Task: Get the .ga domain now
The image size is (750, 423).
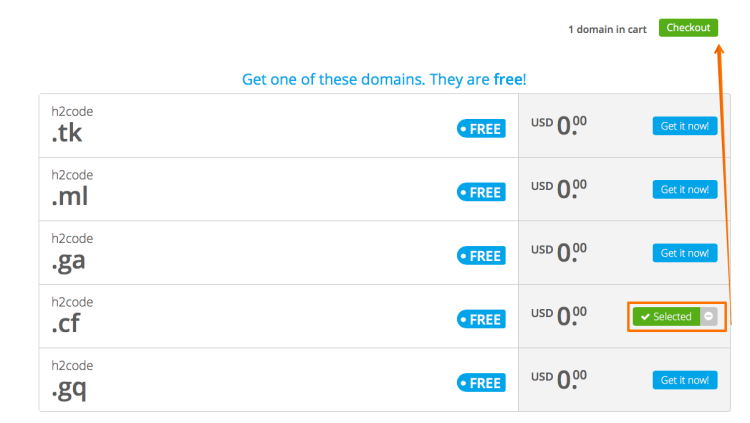Action: pyautogui.click(x=685, y=253)
